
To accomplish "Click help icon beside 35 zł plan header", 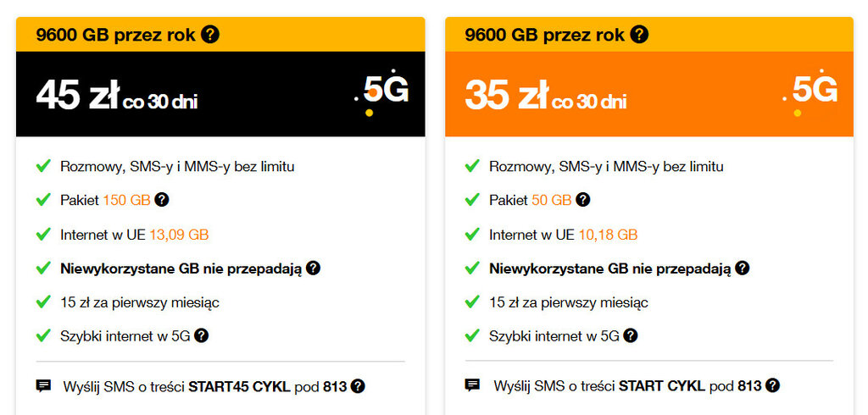I will click(x=640, y=35).
